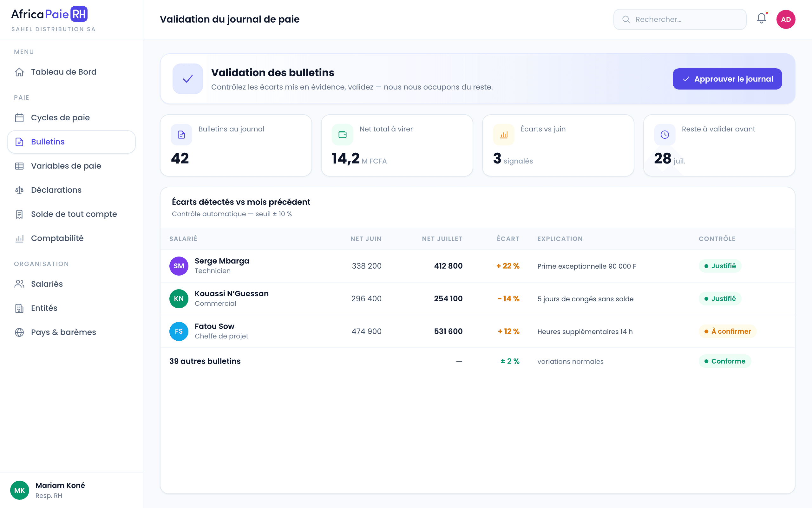The height and width of the screenshot is (508, 812).
Task: Go to Pays & barèmes
Action: point(71,332)
